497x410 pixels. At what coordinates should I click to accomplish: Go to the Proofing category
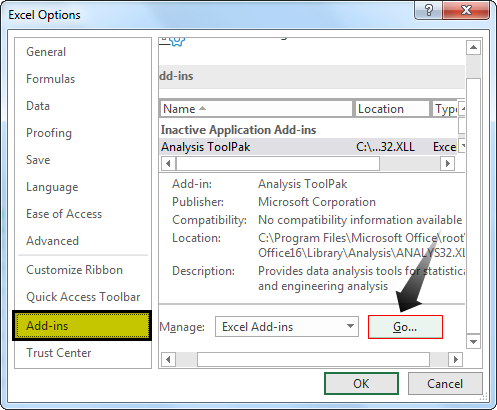click(x=49, y=133)
